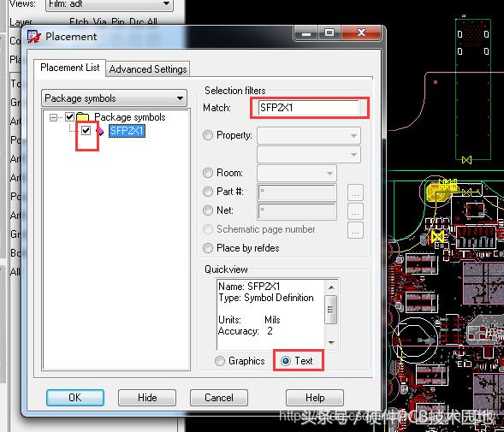
Task: Select the Room radio button
Action: point(208,173)
